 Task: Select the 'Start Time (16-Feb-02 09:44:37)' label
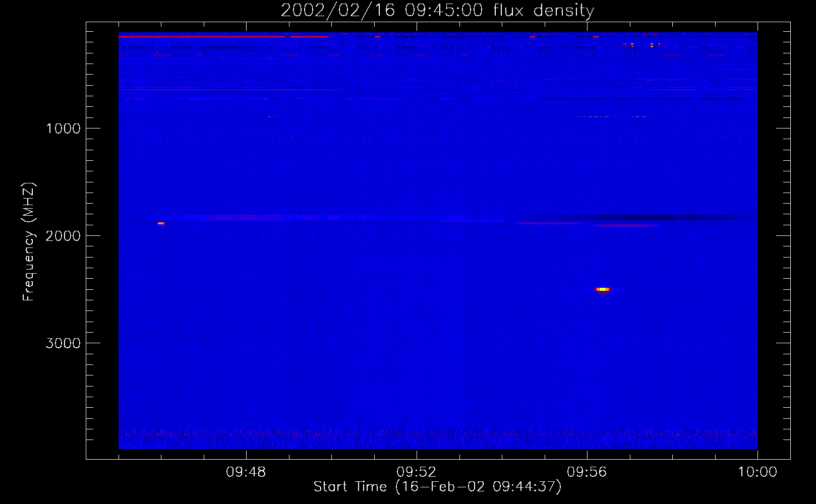437,487
